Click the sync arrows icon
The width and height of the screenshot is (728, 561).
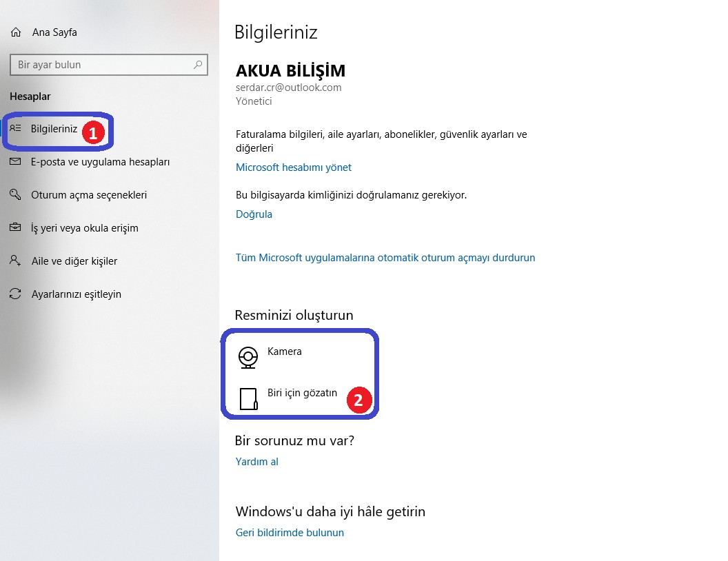pyautogui.click(x=16, y=294)
